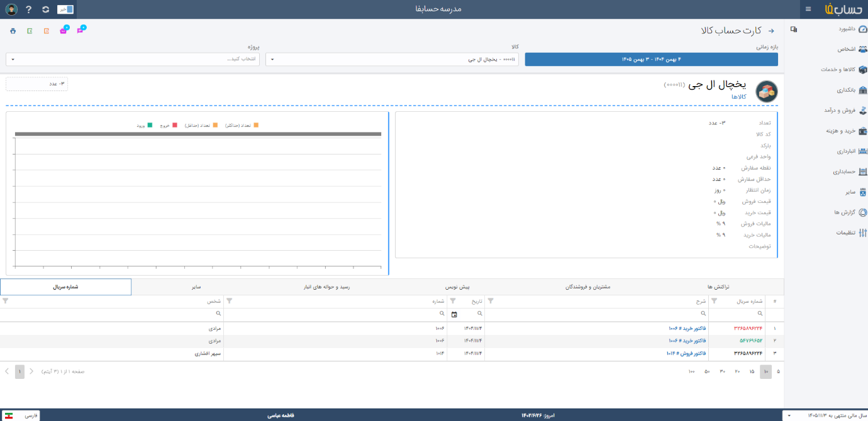Click the filter funnel for شماره column

(x=229, y=301)
